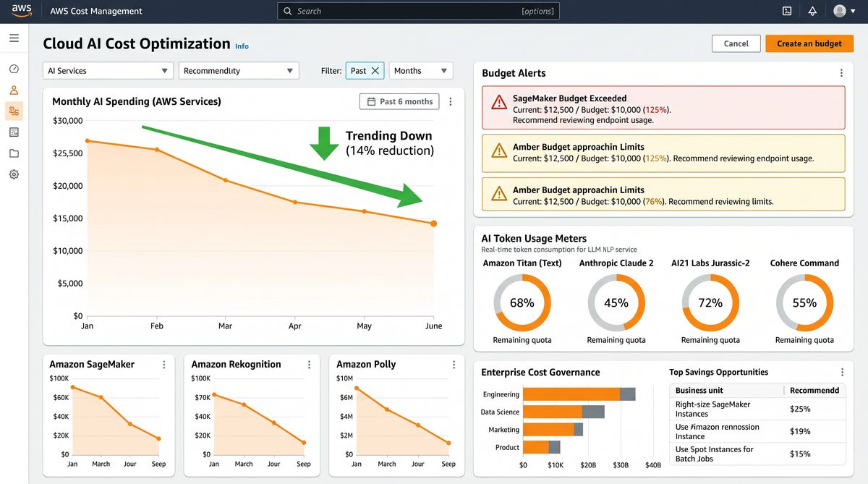Open Top Savings Opportunities options menu
The width and height of the screenshot is (868, 484).
842,373
